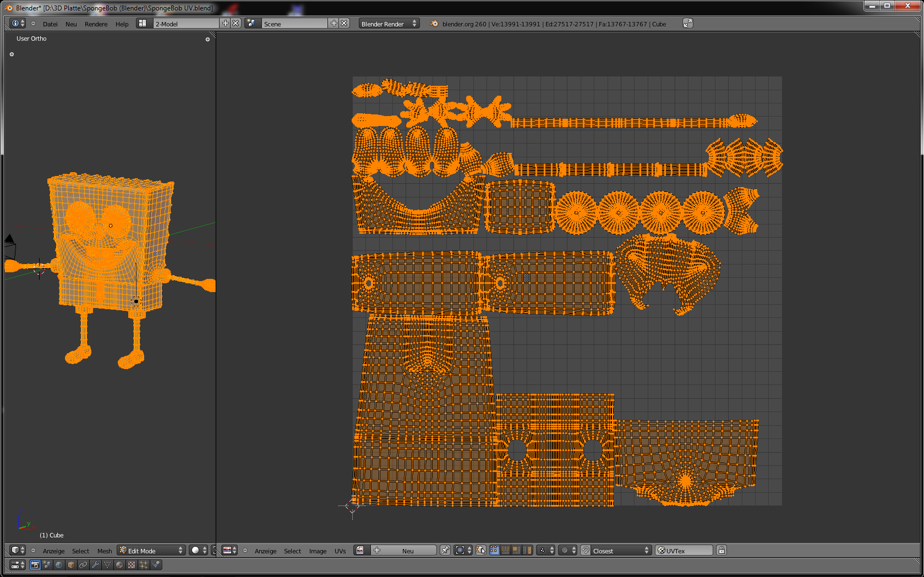Open the World properties globe tab

click(59, 565)
